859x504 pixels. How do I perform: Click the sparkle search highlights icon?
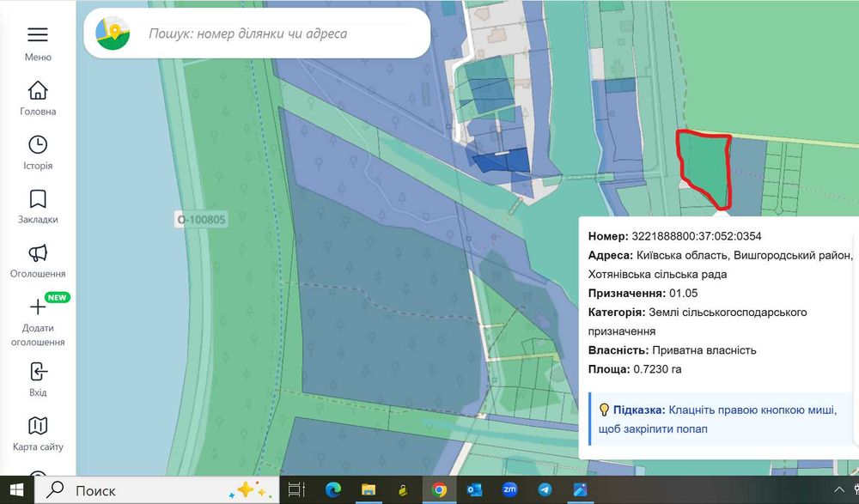coord(250,489)
